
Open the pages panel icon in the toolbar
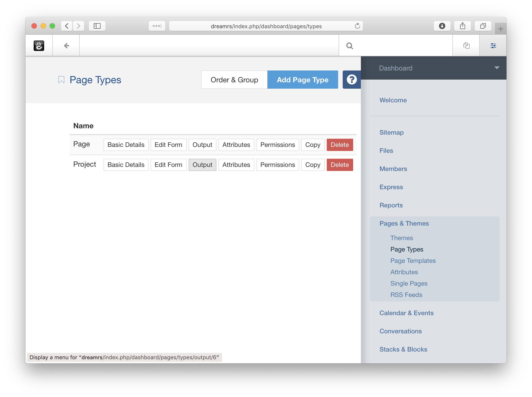tap(466, 46)
